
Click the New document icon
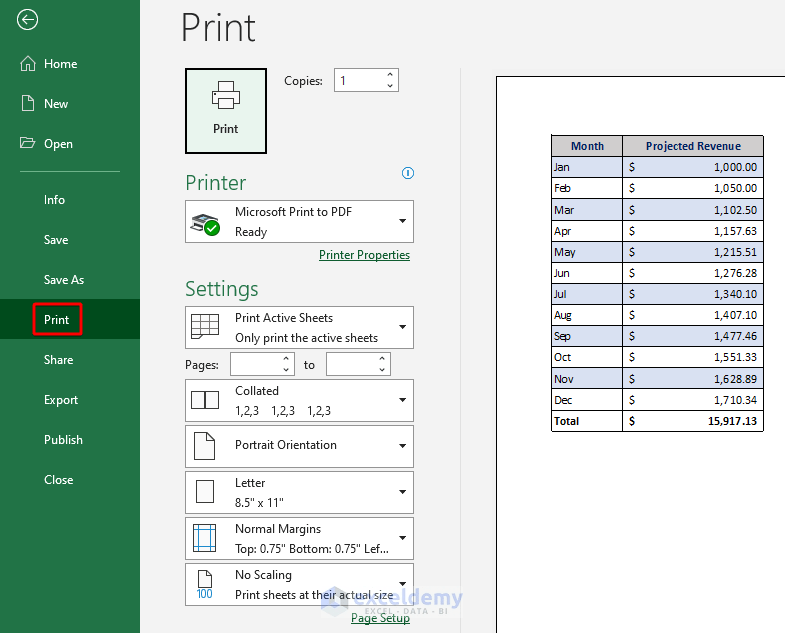(28, 103)
